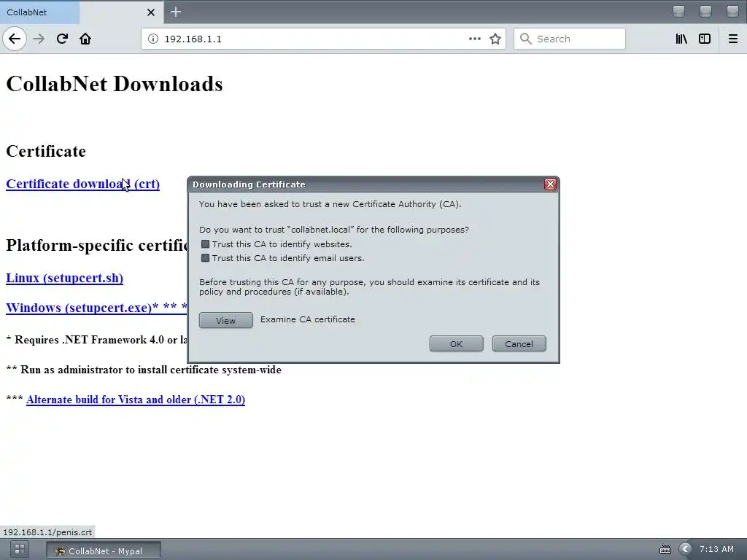
Task: Show site information icon in address bar
Action: [153, 39]
